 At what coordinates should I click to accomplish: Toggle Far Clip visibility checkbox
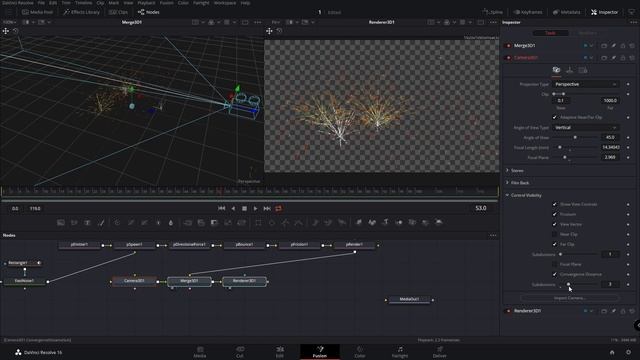[x=554, y=244]
